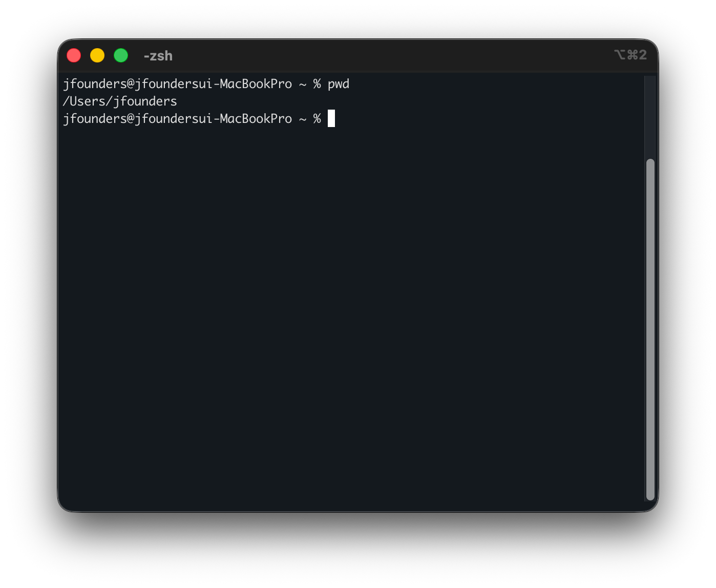Maximize the terminal using green button
Screen dimensions: 716x588
pyautogui.click(x=121, y=55)
